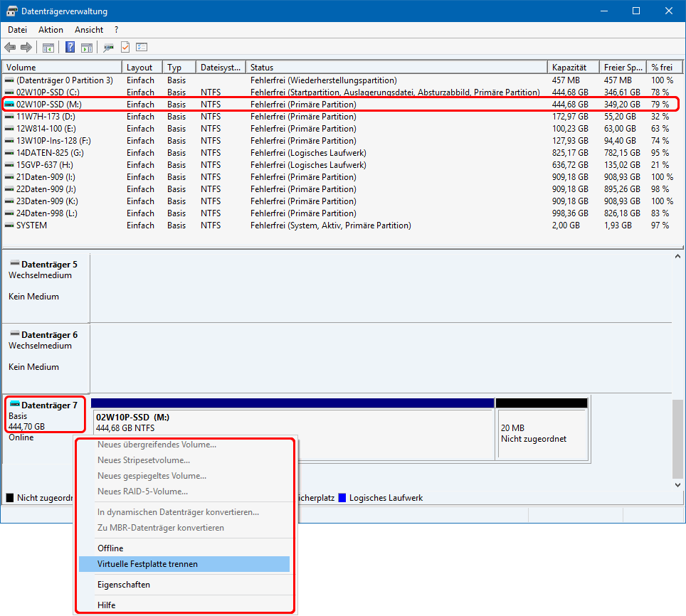Open 'Eigenschaften' from the context menu
This screenshot has height=616, width=686.
pos(123,585)
